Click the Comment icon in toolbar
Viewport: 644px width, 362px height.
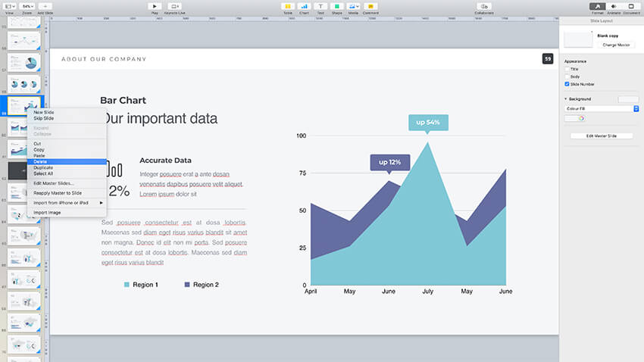click(370, 6)
